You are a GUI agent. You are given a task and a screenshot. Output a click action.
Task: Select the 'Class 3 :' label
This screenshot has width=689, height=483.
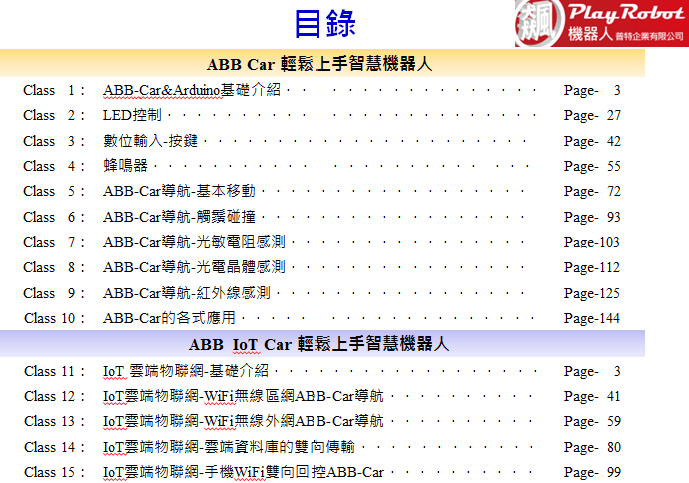[54, 141]
